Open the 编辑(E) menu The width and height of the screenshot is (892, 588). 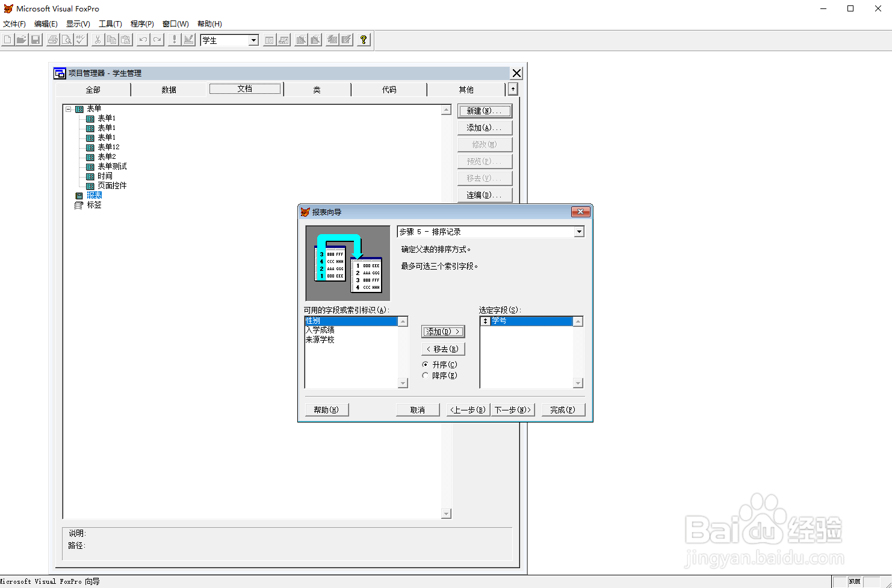[46, 24]
